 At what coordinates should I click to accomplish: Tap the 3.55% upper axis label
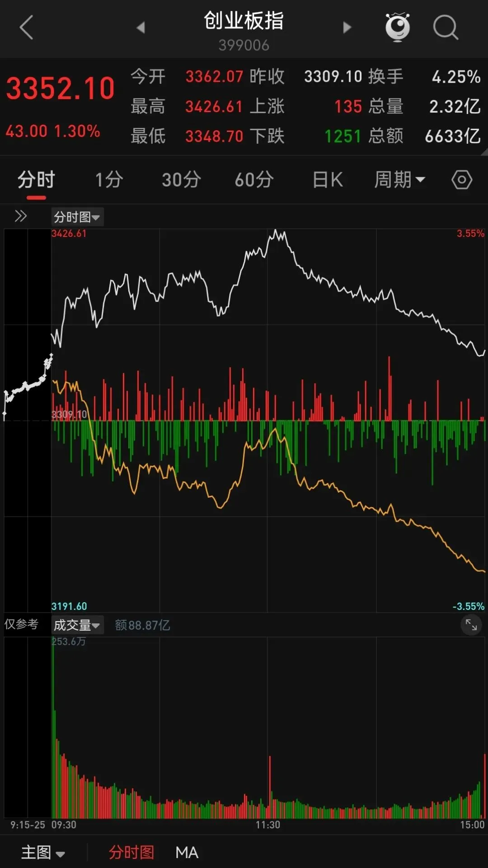pos(470,234)
